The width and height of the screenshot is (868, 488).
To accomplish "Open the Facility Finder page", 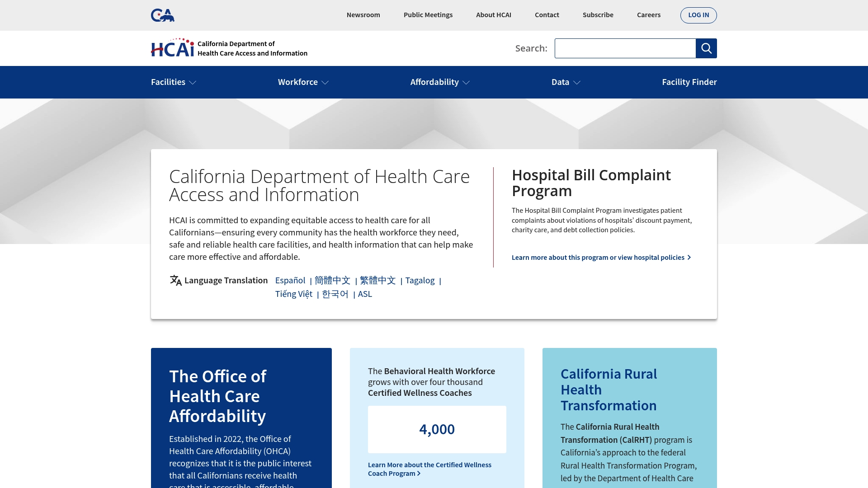I will pyautogui.click(x=689, y=82).
